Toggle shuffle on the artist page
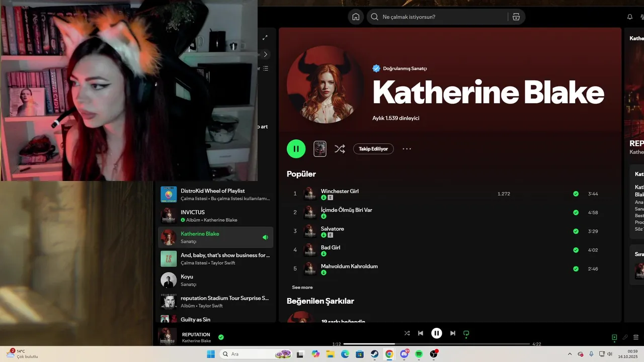The image size is (644, 362). click(x=340, y=149)
